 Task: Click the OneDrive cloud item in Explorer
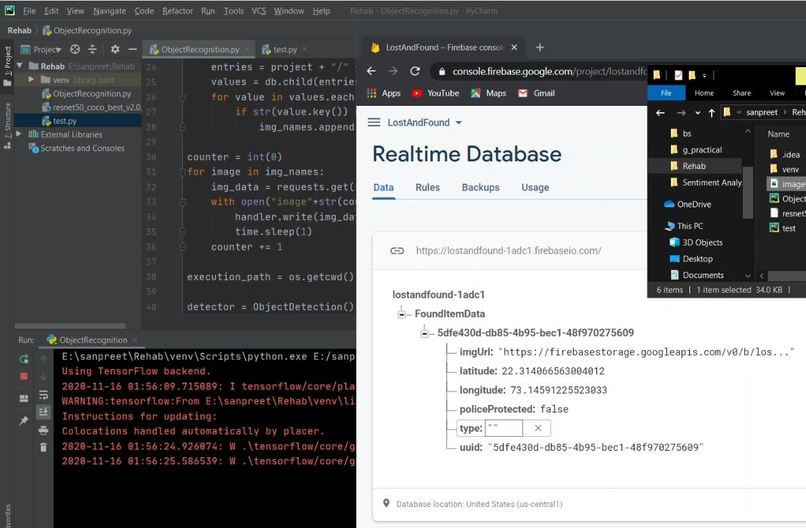688,204
